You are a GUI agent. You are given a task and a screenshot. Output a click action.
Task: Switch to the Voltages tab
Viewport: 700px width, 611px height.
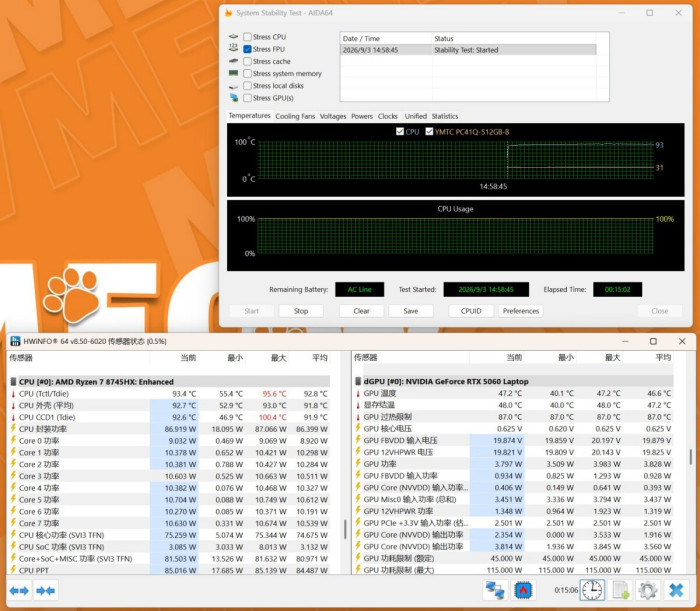point(333,116)
